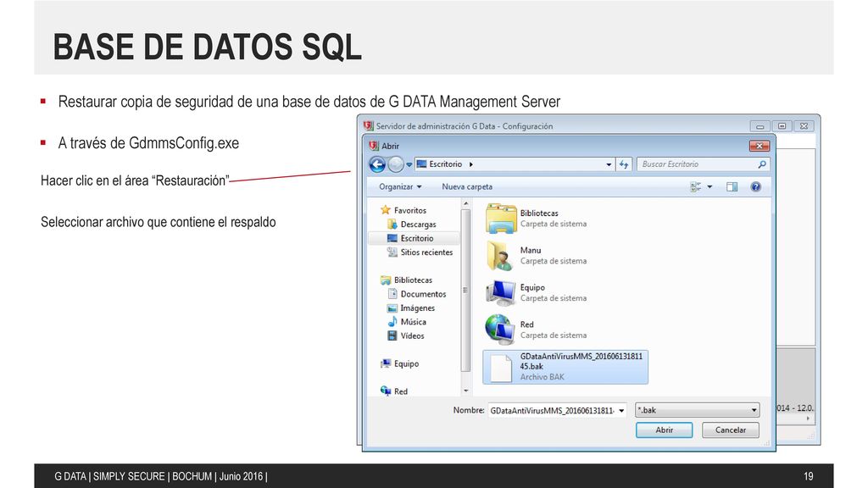The height and width of the screenshot is (488, 868).
Task: Select Bibliotecas in the navigation pane
Action: [x=413, y=280]
